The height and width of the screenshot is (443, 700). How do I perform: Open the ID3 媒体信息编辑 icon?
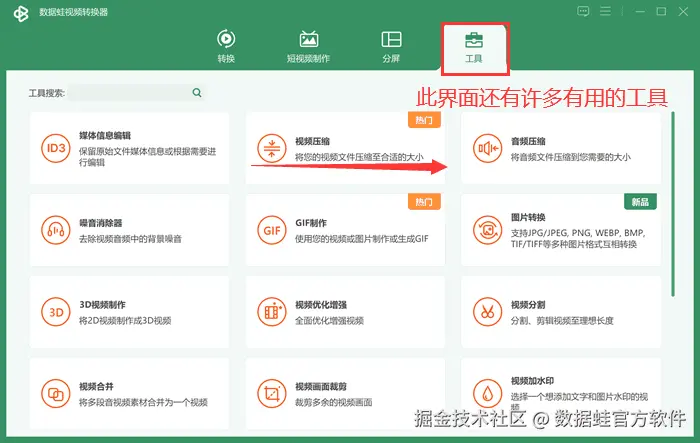(x=56, y=148)
